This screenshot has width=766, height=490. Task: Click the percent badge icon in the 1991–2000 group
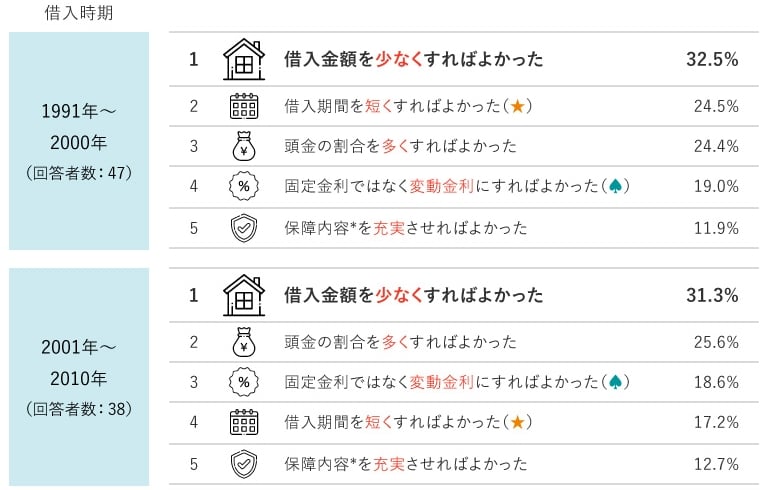(x=243, y=186)
